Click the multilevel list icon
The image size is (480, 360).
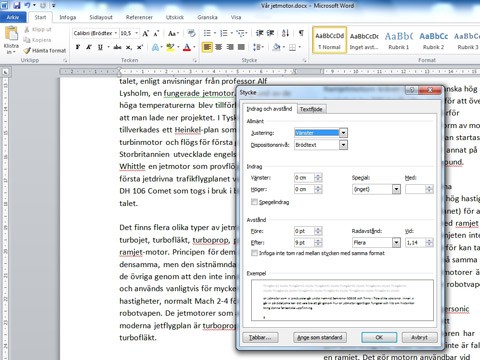[x=240, y=33]
